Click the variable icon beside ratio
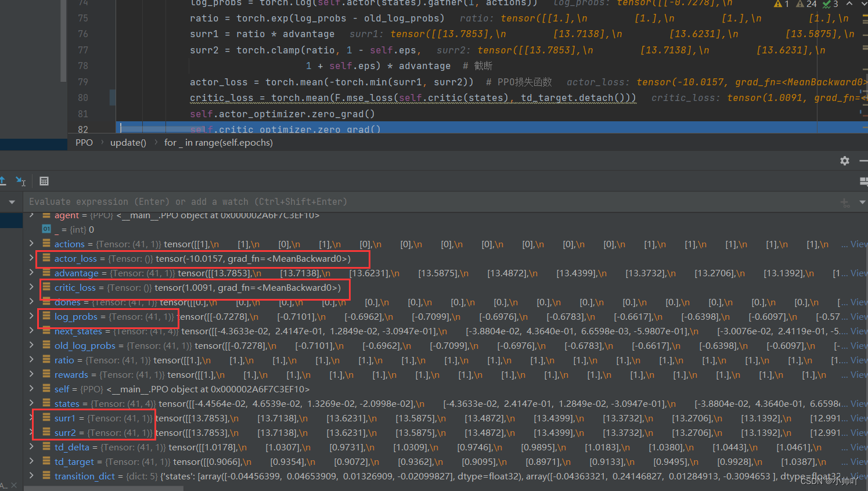The height and width of the screenshot is (491, 868). (46, 360)
